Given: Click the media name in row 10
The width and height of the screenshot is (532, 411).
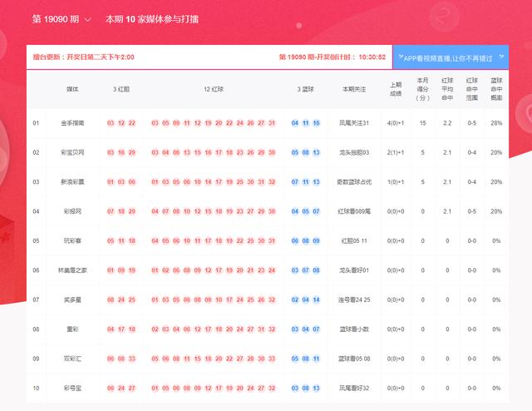Looking at the screenshot, I should tap(72, 389).
